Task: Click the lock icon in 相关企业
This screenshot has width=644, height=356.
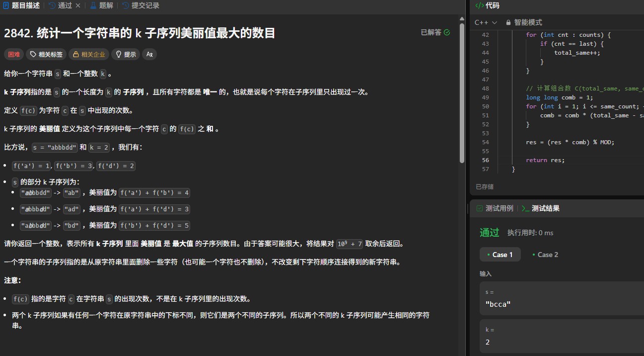Action: coord(76,54)
